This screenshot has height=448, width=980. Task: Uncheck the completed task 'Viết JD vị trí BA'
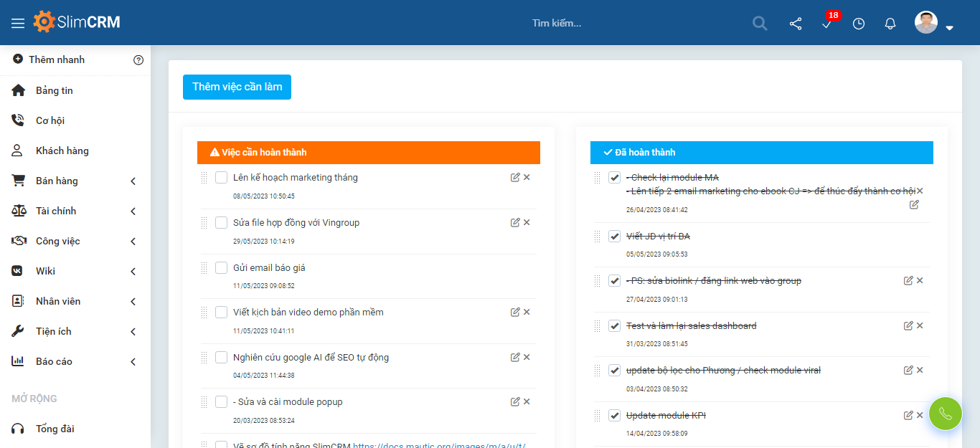pyautogui.click(x=614, y=235)
